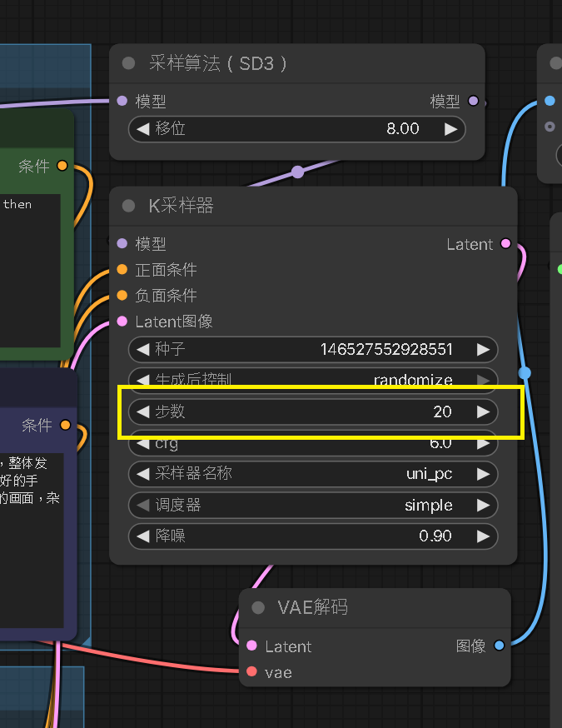Click the 模型 input socket on 采样算法 node
The image size is (562, 728).
(x=122, y=101)
